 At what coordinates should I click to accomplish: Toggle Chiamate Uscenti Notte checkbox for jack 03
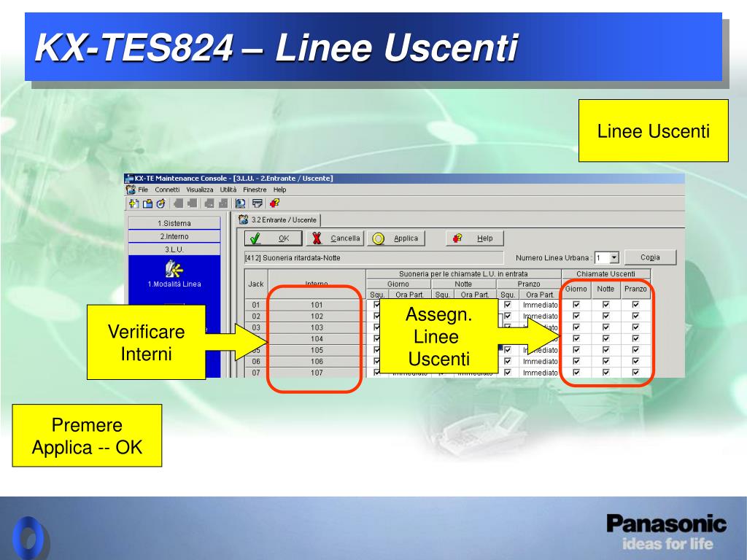tap(605, 327)
